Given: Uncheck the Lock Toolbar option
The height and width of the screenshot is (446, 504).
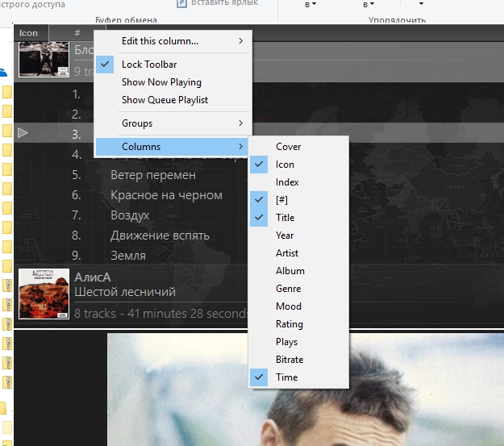Looking at the screenshot, I should [149, 65].
